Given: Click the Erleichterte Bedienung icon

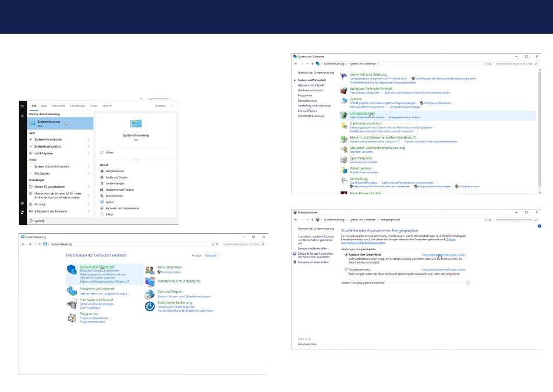Looking at the screenshot, I should point(150,307).
